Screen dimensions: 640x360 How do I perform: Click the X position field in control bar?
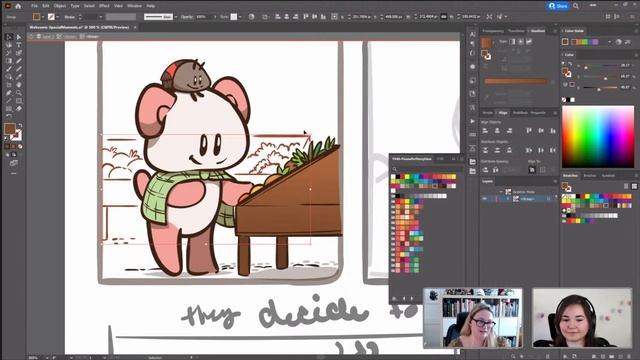360,17
